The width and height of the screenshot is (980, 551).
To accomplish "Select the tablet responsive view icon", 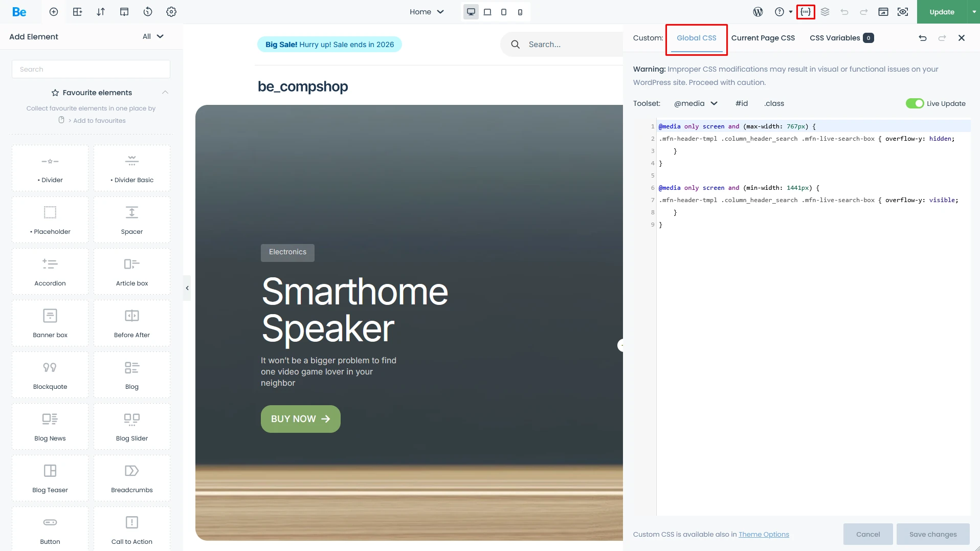I will [x=504, y=12].
